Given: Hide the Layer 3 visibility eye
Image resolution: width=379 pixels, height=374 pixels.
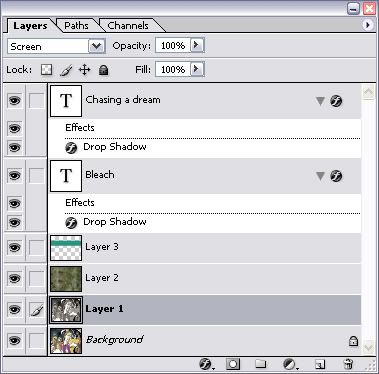Looking at the screenshot, I should (14, 247).
